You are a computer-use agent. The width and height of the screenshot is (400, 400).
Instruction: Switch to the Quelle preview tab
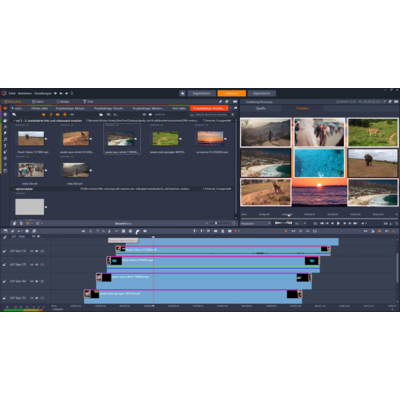[x=261, y=108]
